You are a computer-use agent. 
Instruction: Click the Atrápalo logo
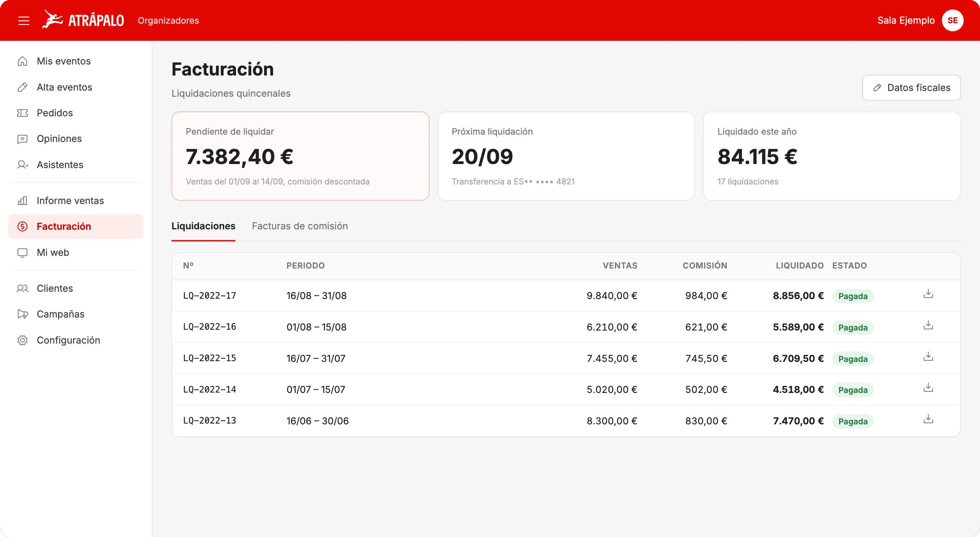point(83,20)
